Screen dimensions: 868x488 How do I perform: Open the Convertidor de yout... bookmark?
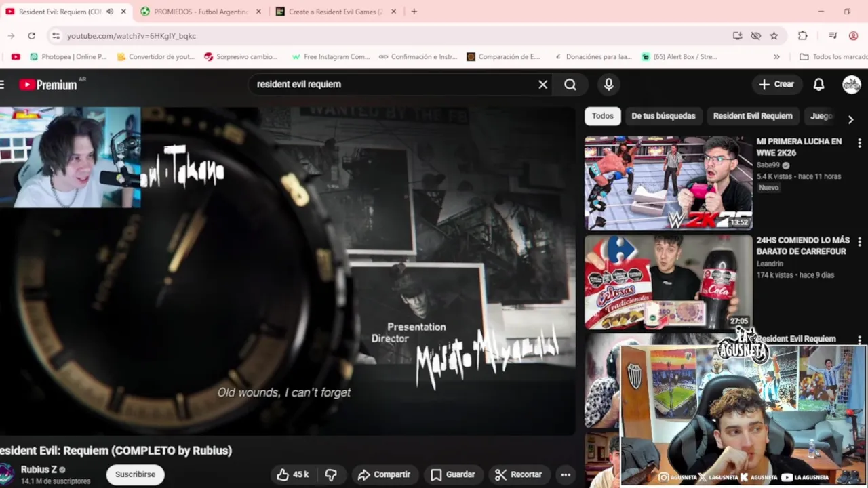156,56
